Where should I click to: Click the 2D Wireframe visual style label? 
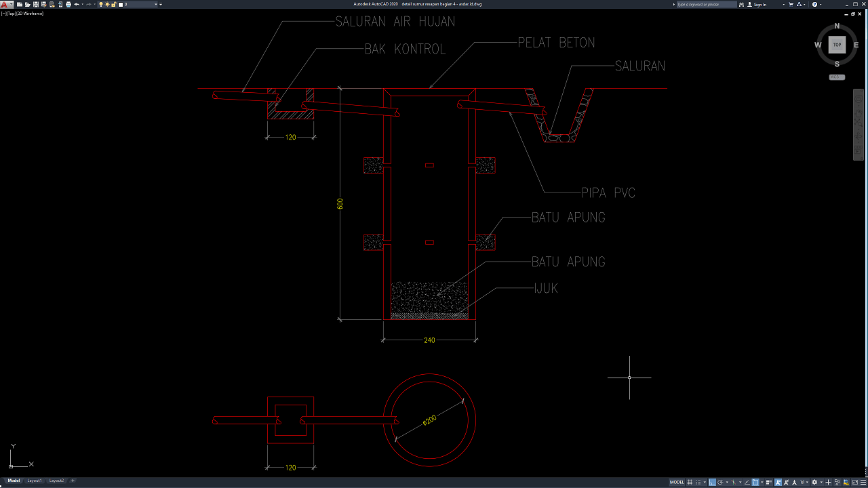point(31,13)
